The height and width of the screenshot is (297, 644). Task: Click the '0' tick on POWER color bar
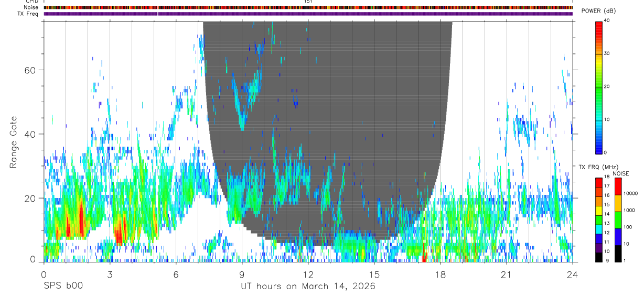click(606, 152)
